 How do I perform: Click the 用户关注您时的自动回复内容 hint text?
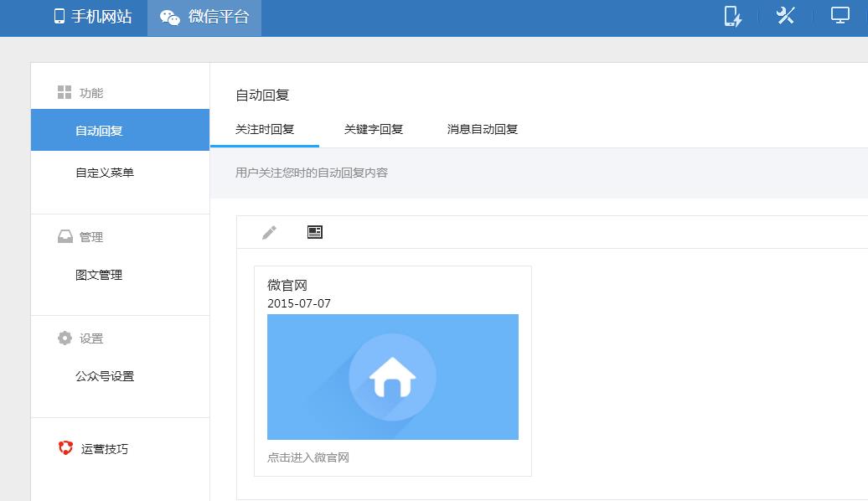312,173
